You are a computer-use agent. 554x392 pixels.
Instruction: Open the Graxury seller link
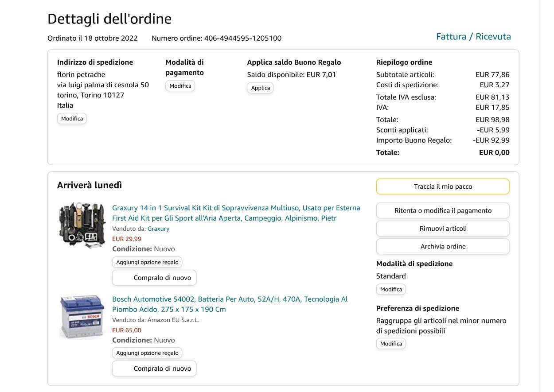(158, 229)
